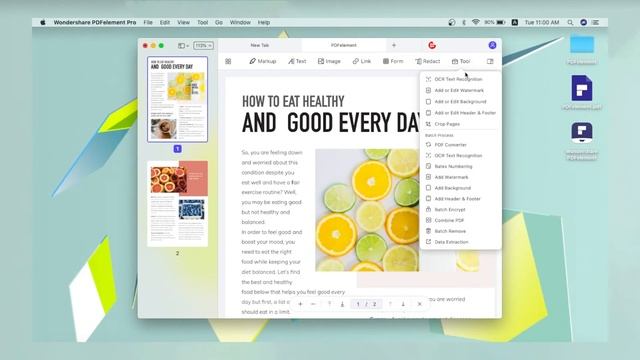640x360 pixels.
Task: Click the Wi-Fi status icon
Action: coord(476,22)
